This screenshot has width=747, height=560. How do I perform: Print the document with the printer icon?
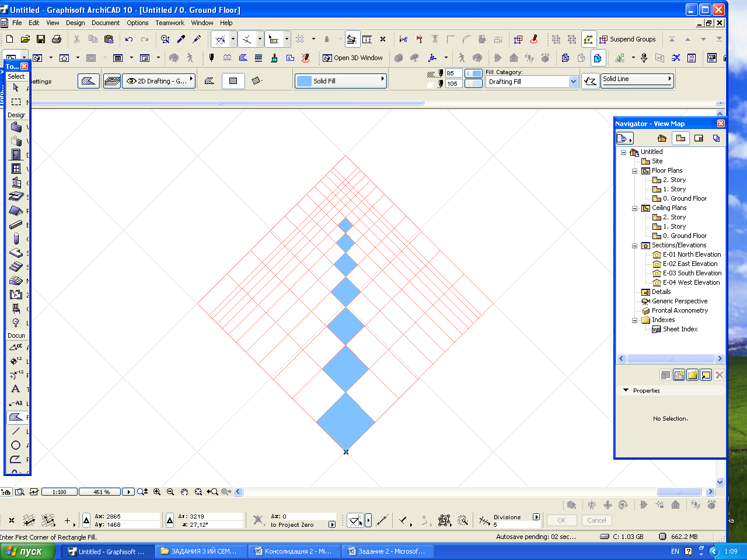57,39
